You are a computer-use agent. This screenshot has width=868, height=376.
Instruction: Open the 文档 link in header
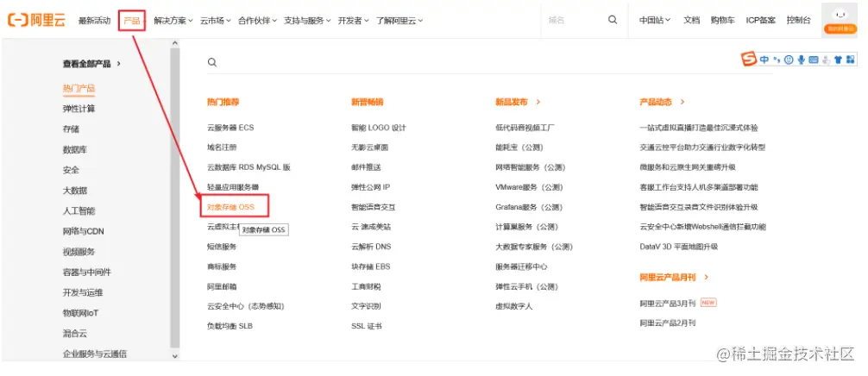pyautogui.click(x=691, y=20)
